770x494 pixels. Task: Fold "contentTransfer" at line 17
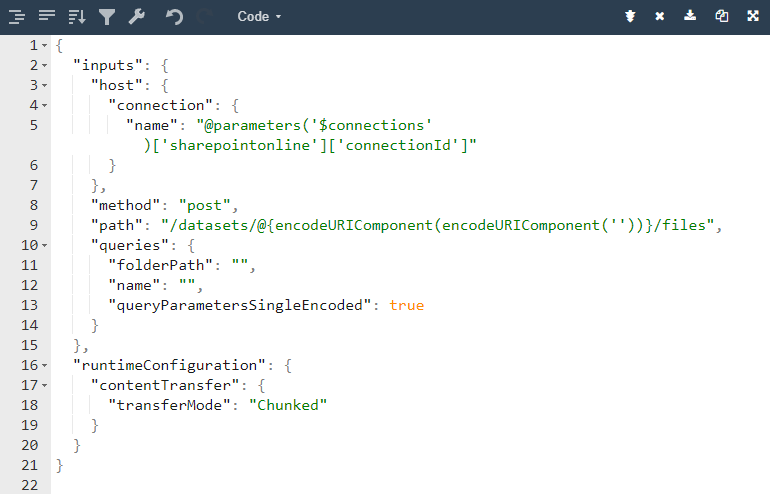coord(45,385)
